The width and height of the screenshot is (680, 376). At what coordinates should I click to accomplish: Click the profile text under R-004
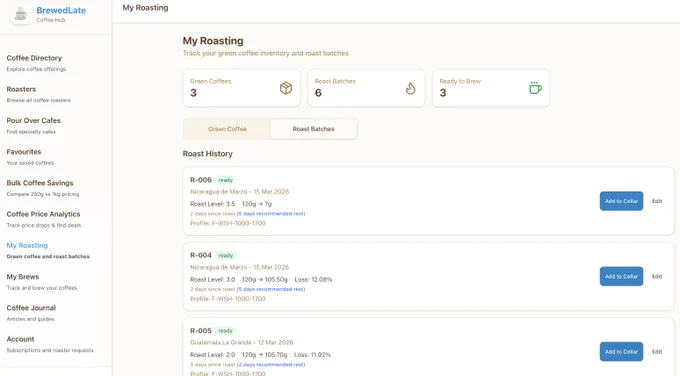[228, 299]
